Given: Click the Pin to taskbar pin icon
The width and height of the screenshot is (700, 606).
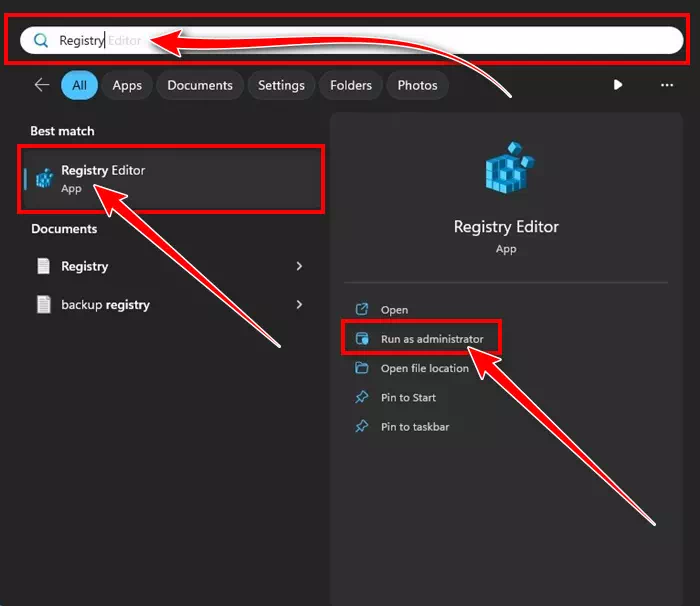Looking at the screenshot, I should pyautogui.click(x=362, y=426).
